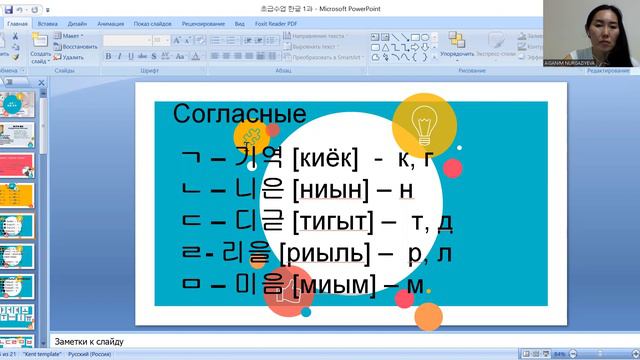Image resolution: width=640 pixels, height=360 pixels.
Task: Select rectangle shape in gallery
Action: [x=415, y=38]
